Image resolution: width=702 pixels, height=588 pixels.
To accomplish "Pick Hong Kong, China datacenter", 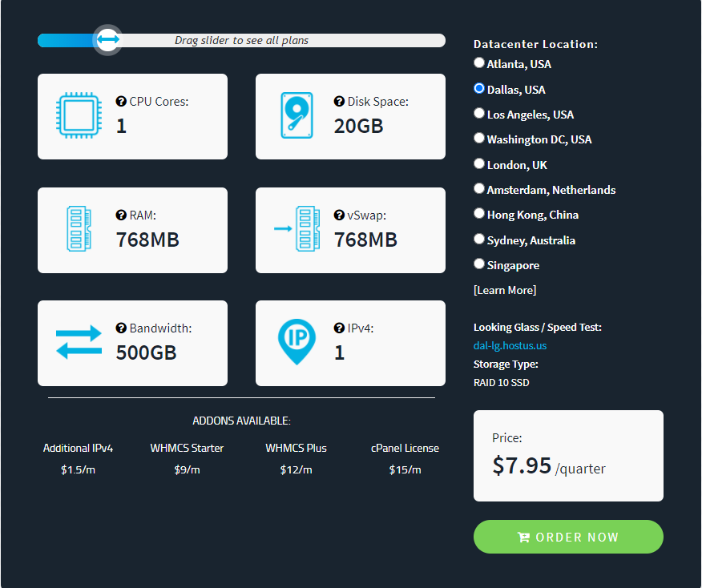I will pos(479,213).
